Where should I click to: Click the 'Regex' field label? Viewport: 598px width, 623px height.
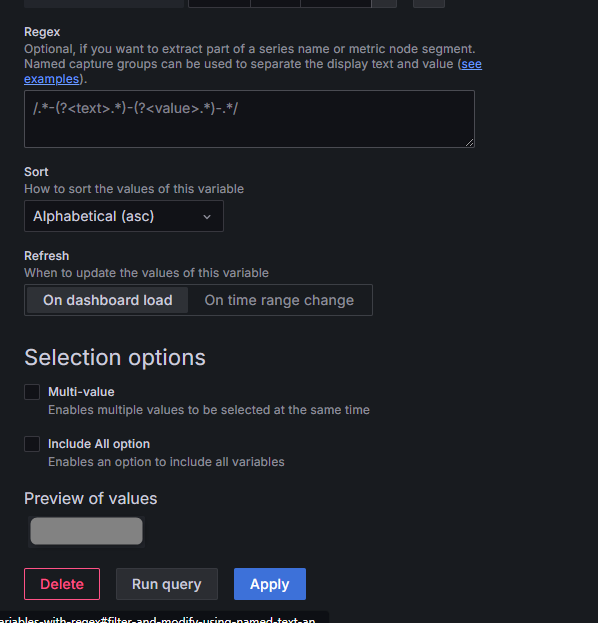click(x=42, y=32)
